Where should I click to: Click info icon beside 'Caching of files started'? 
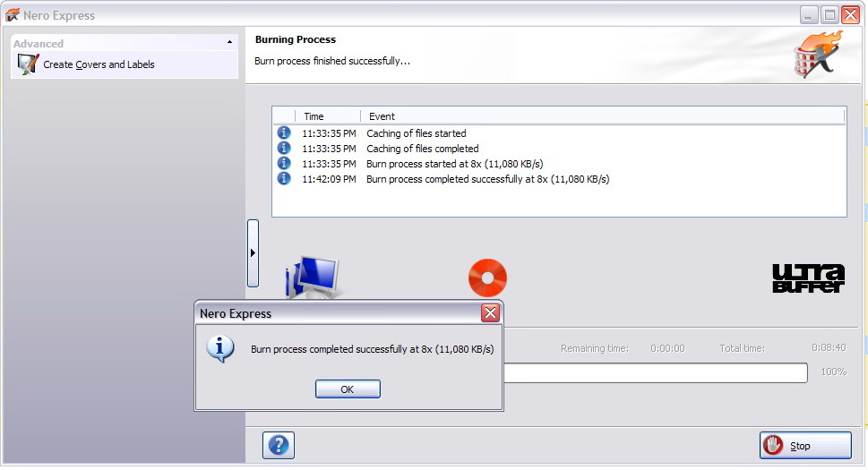point(284,132)
